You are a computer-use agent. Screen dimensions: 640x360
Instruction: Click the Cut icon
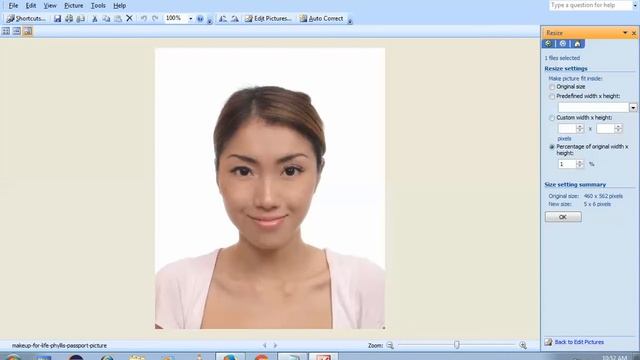(95, 18)
